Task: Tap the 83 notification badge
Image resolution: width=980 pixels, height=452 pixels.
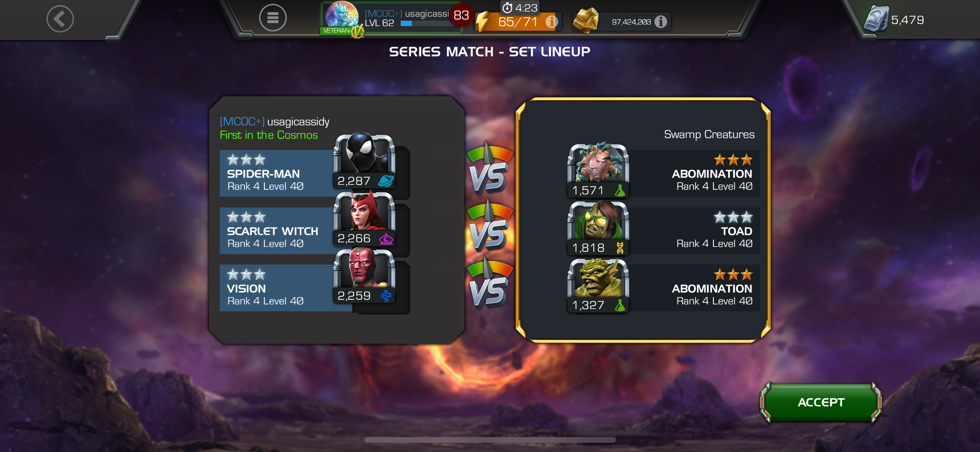Action: point(461,15)
